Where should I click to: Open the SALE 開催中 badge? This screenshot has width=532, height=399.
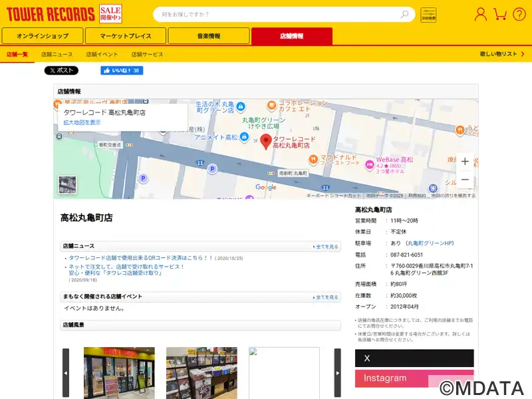click(110, 14)
